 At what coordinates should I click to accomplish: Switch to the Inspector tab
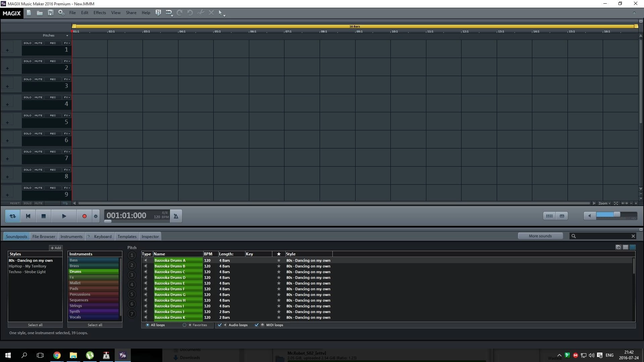click(x=150, y=237)
